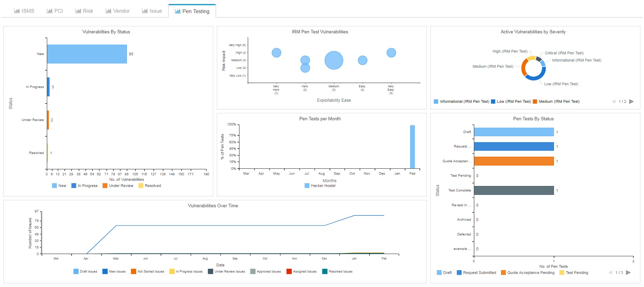The height and width of the screenshot is (287, 644).
Task: Click the Under Review bar showing 2
Action: pos(48,120)
